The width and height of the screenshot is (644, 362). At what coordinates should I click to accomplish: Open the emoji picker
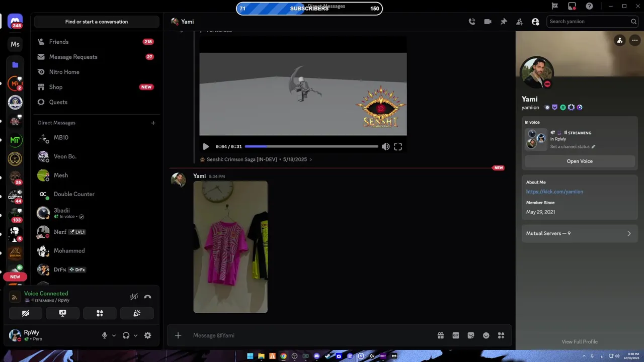coord(486,335)
